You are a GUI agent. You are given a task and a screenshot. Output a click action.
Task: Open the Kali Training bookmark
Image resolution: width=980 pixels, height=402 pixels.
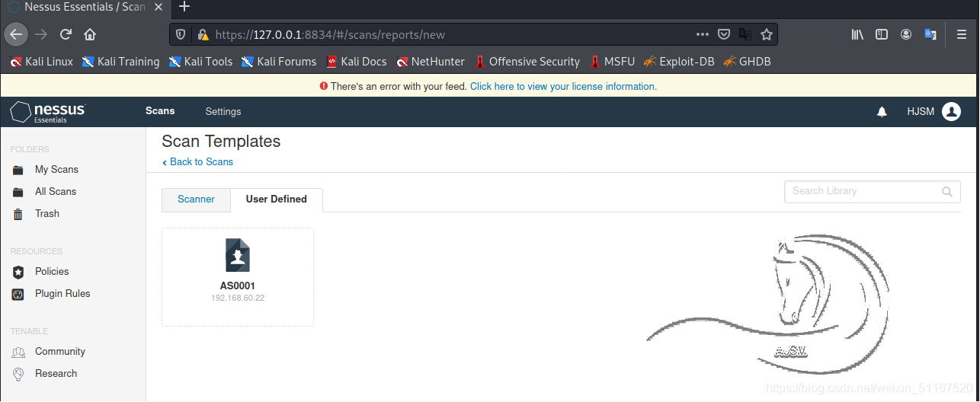pyautogui.click(x=121, y=62)
